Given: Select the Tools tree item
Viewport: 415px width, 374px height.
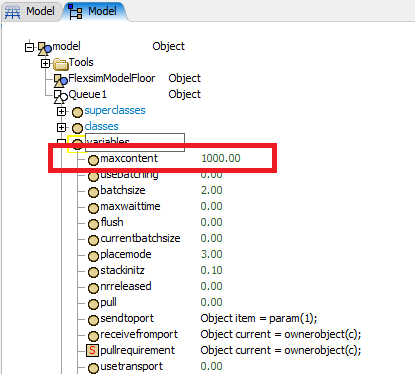Looking at the screenshot, I should [81, 62].
